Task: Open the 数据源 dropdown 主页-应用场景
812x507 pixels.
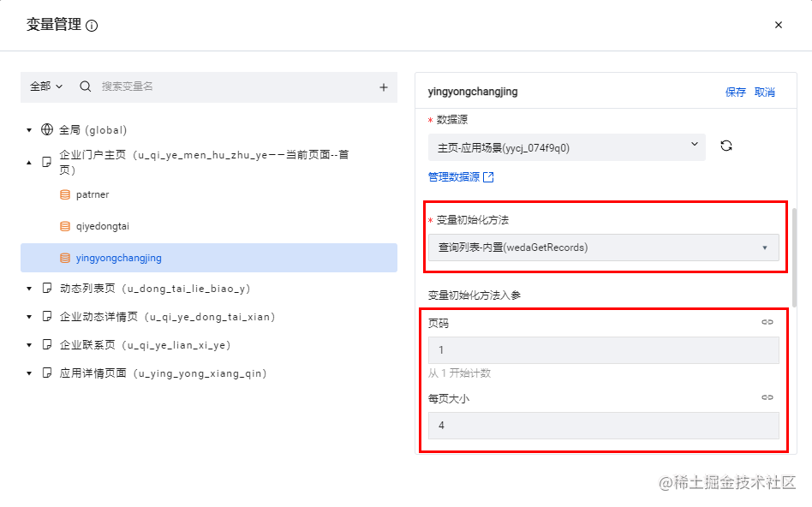Action: (x=566, y=147)
